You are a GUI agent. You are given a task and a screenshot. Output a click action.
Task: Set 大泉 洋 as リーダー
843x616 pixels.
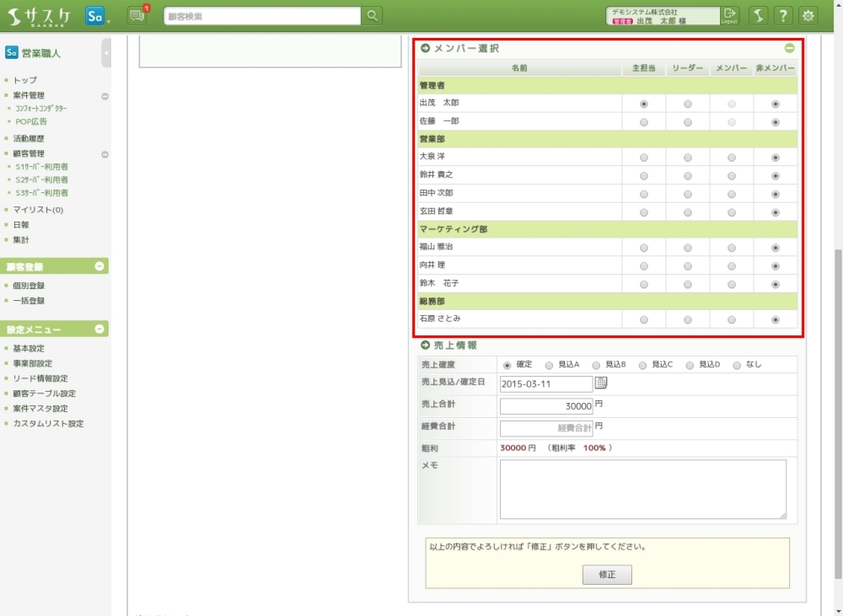tap(688, 158)
